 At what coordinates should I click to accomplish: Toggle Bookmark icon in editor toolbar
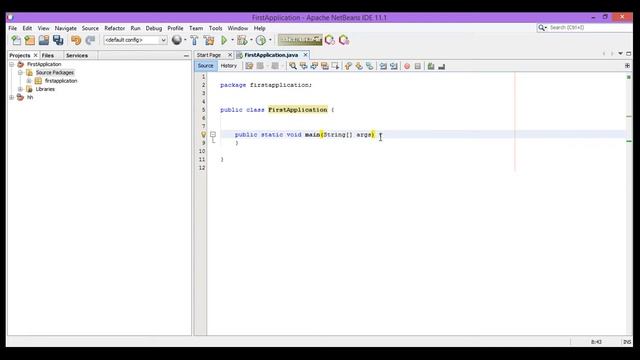coord(369,66)
